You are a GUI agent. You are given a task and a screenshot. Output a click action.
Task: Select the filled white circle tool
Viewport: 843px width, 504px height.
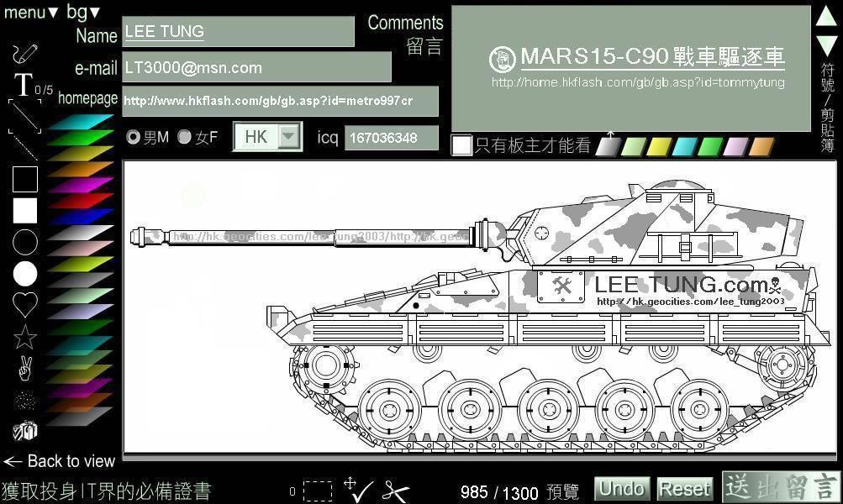coord(24,274)
